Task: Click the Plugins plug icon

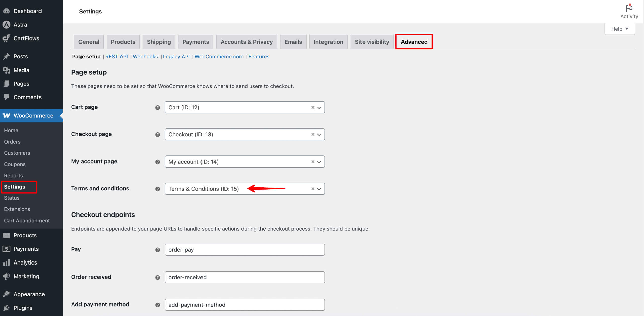Action: pos(6,308)
